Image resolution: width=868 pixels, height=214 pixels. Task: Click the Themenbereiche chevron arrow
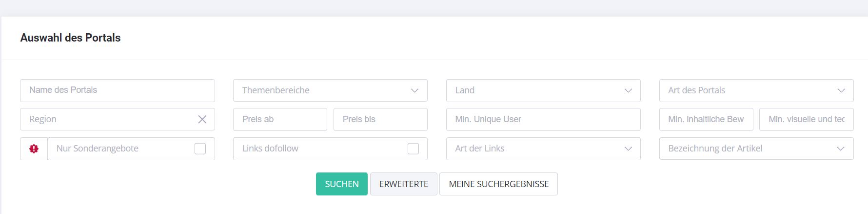coord(414,90)
